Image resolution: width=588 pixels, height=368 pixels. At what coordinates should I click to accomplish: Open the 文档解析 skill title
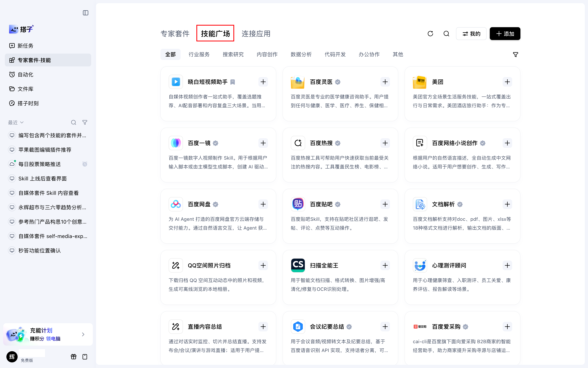click(x=443, y=204)
